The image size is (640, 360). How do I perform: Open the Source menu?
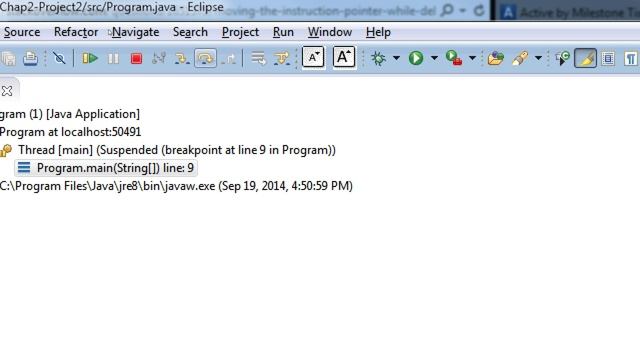pos(22,32)
